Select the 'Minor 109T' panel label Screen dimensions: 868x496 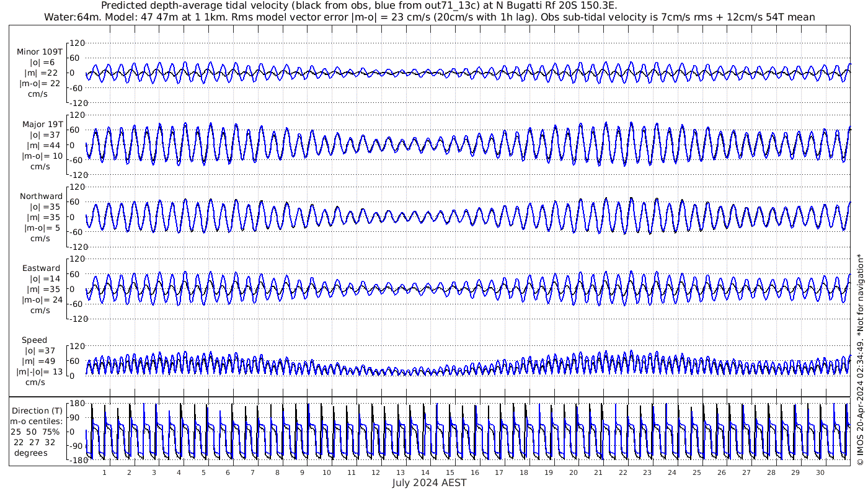pos(40,52)
